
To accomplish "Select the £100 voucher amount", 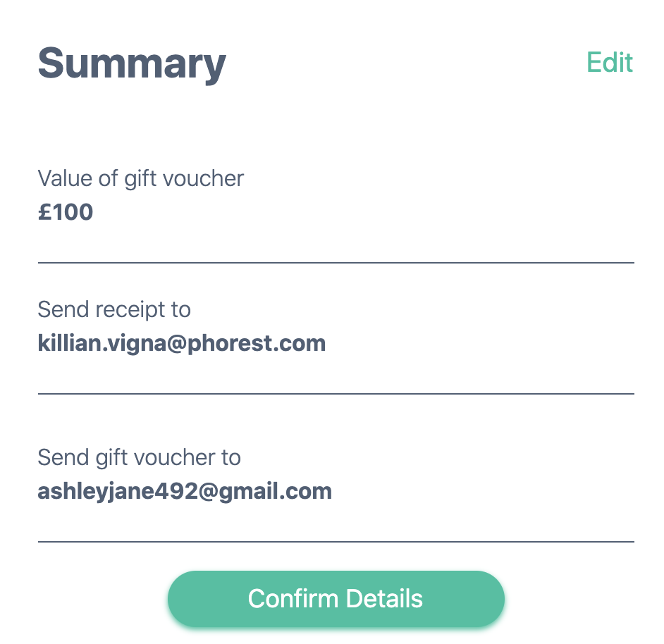I will [66, 211].
